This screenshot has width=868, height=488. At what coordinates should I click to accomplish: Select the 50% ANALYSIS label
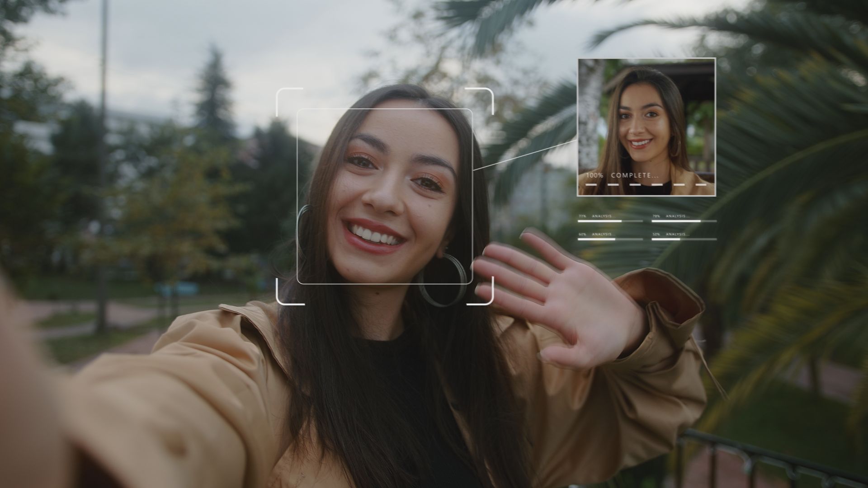(671, 235)
